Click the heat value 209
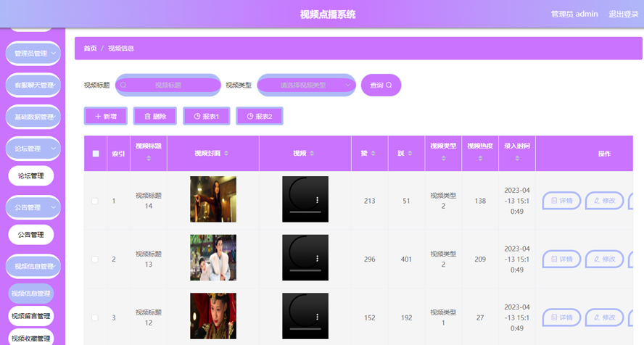The image size is (644, 345). click(480, 259)
